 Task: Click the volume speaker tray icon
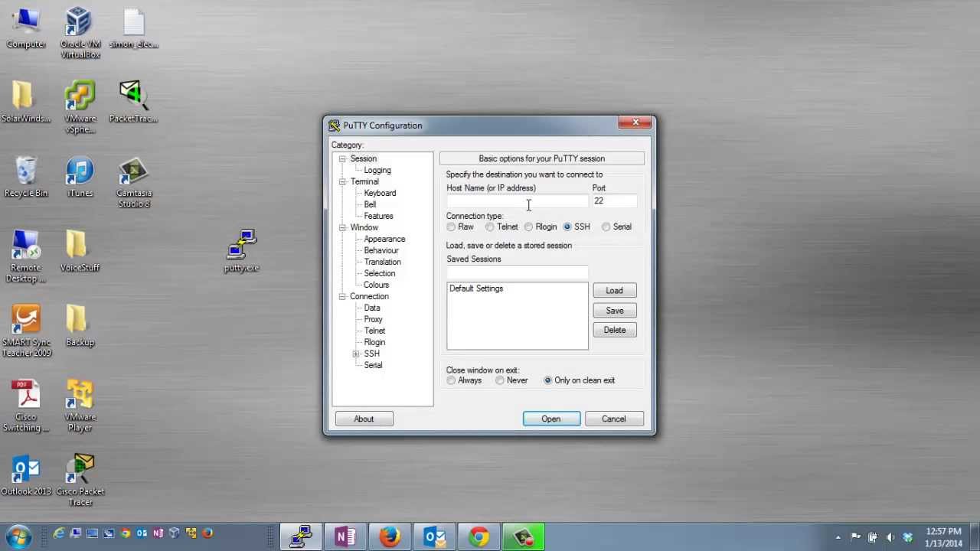(889, 537)
